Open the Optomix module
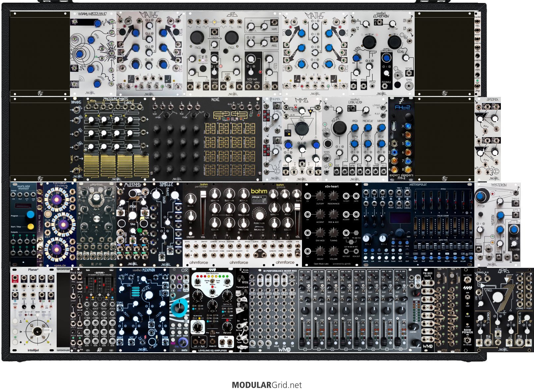534x392 pixels. pos(488,139)
